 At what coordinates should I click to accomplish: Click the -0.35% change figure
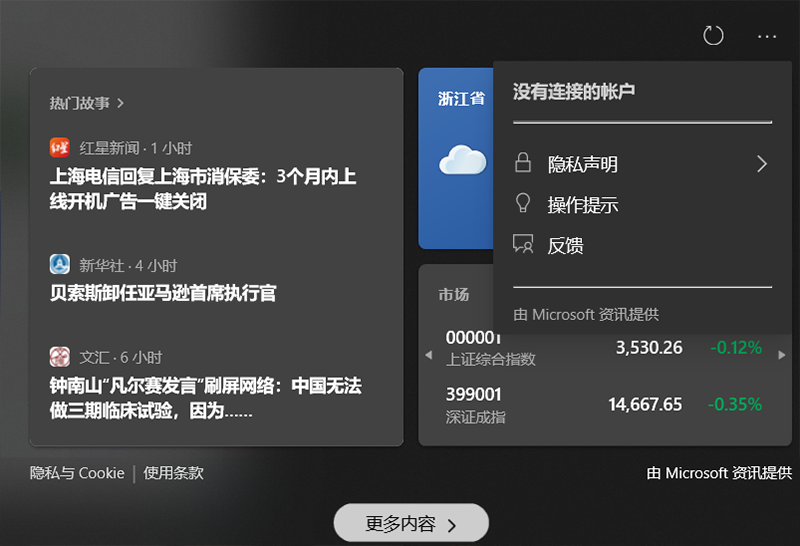tap(735, 405)
